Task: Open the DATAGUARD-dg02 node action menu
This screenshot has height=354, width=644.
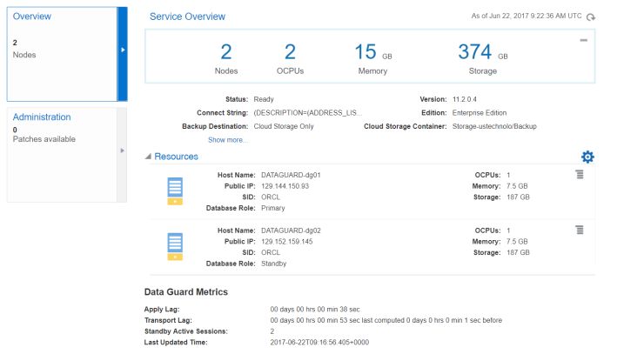Action: [579, 230]
